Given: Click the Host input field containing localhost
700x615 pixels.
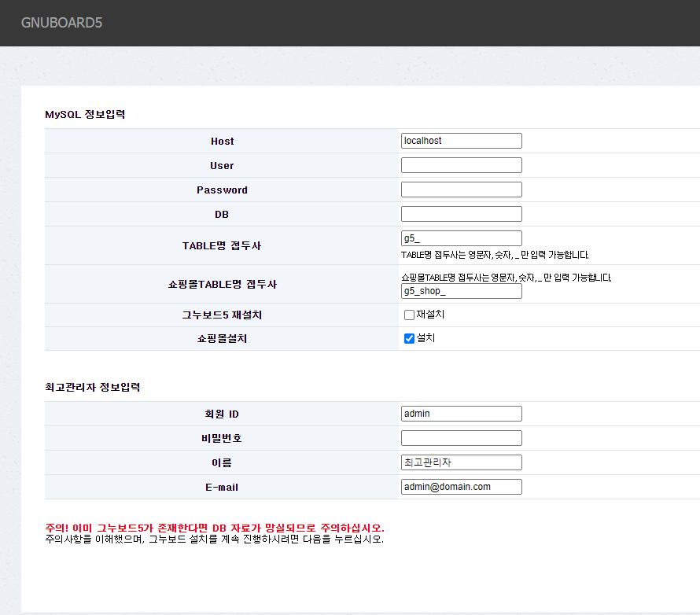Looking at the screenshot, I should tap(461, 141).
